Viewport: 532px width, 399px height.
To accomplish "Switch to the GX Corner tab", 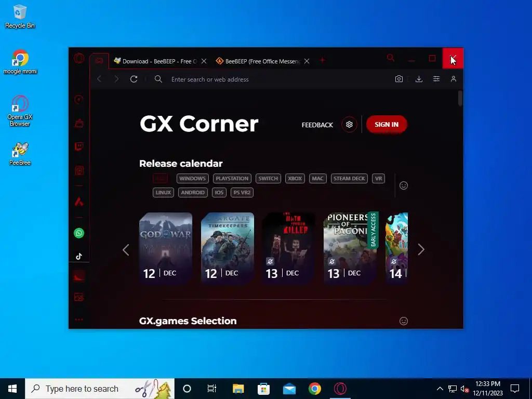I will [x=99, y=61].
